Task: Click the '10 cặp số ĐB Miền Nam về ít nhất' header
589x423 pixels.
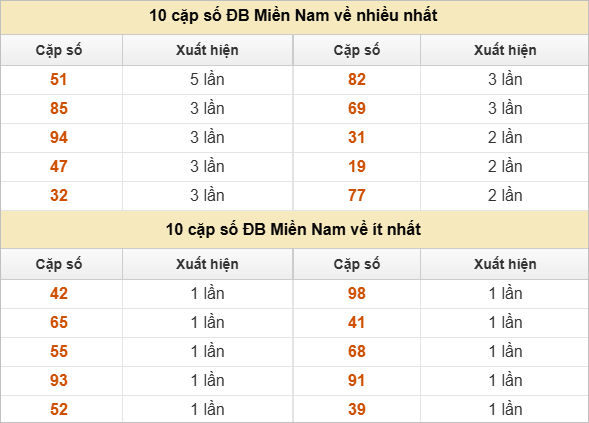Action: [x=293, y=230]
